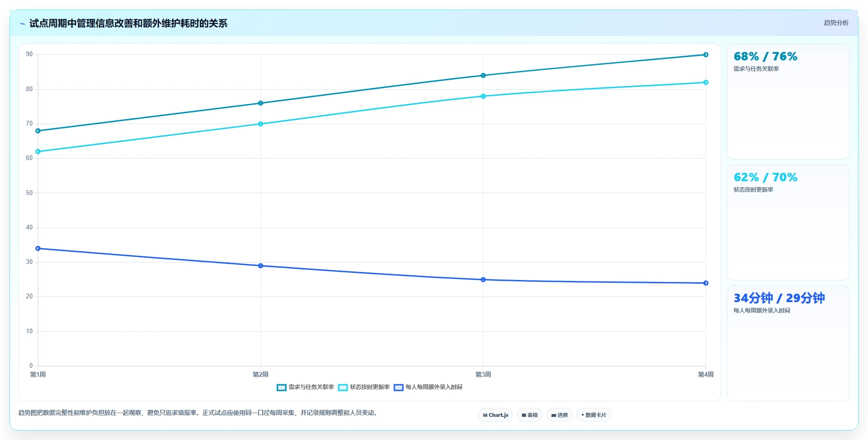Select the Chart.js tag chip
The image size is (868, 440).
point(496,415)
